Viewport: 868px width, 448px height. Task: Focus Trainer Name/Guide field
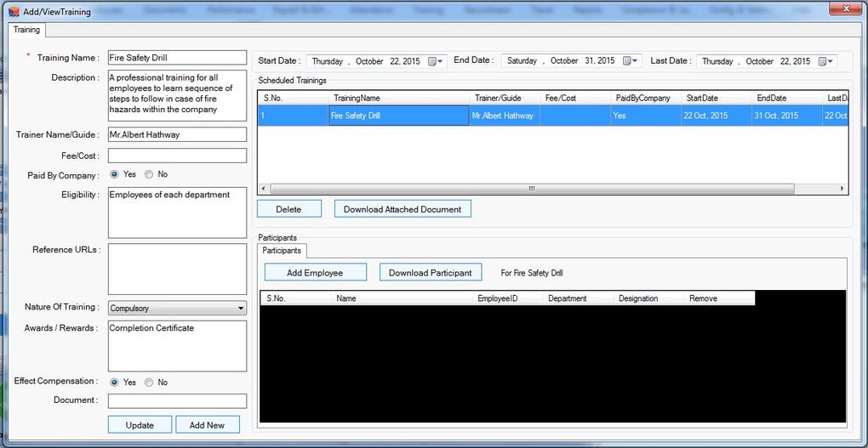coord(177,134)
